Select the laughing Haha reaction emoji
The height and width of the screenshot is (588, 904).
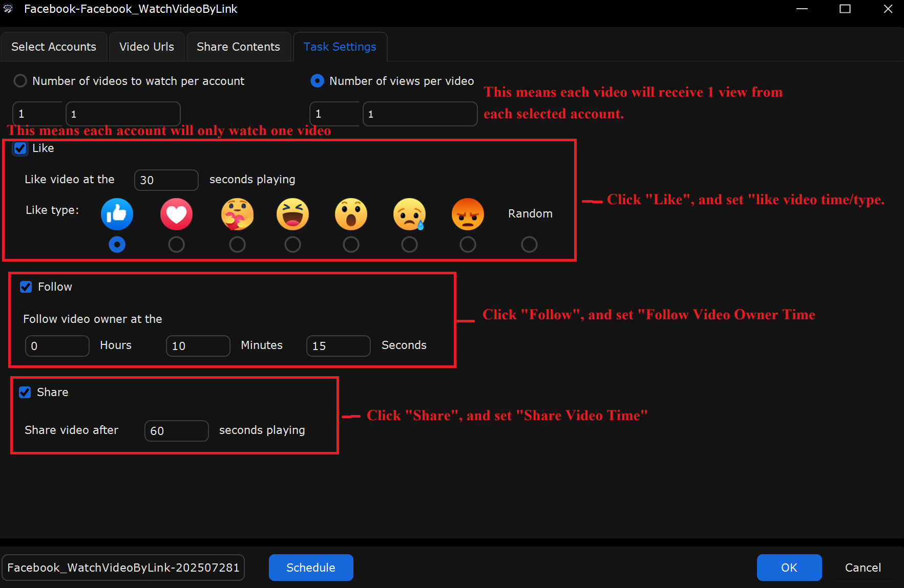coord(292,214)
